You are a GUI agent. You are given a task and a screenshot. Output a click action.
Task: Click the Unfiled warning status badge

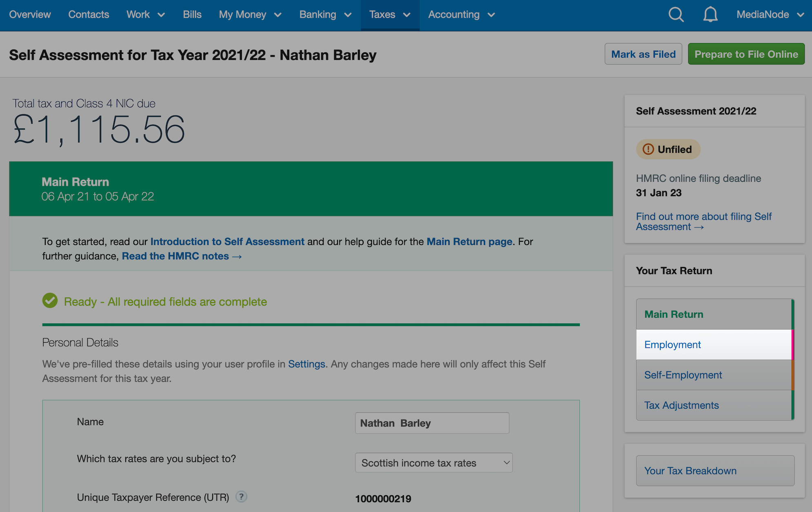tap(668, 149)
